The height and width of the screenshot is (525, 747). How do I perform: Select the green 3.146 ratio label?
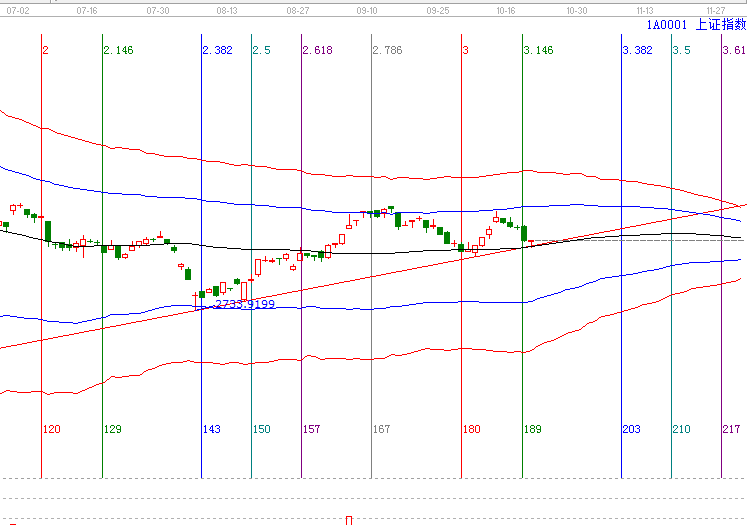[x=539, y=50]
